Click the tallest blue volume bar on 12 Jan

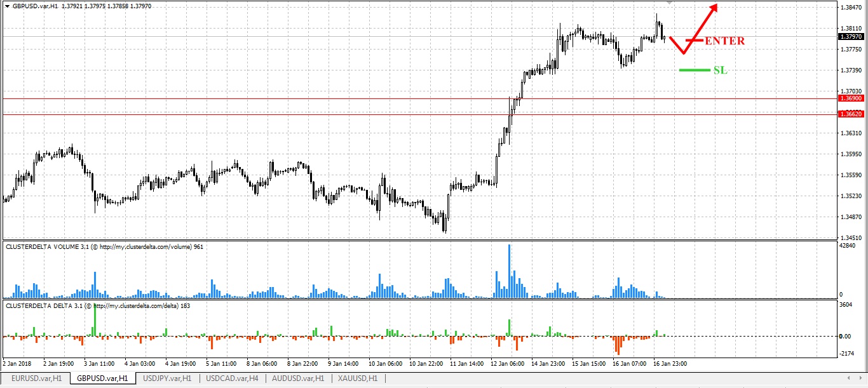(x=509, y=271)
